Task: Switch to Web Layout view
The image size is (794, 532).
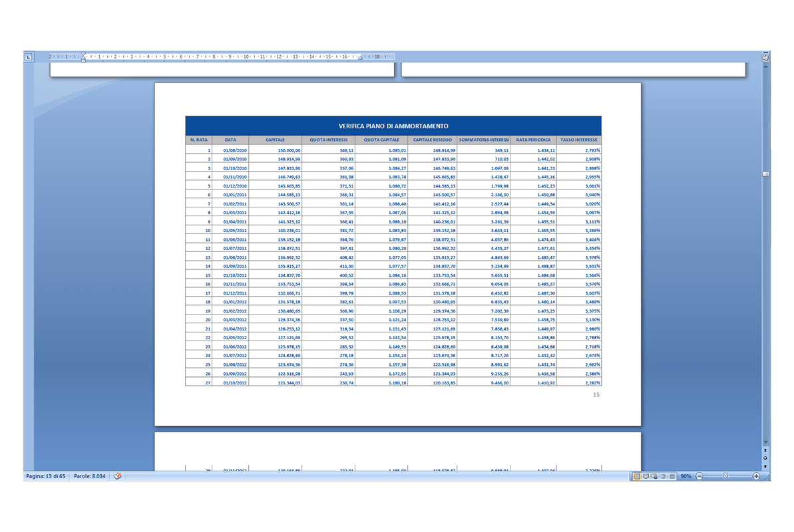Action: [654, 476]
